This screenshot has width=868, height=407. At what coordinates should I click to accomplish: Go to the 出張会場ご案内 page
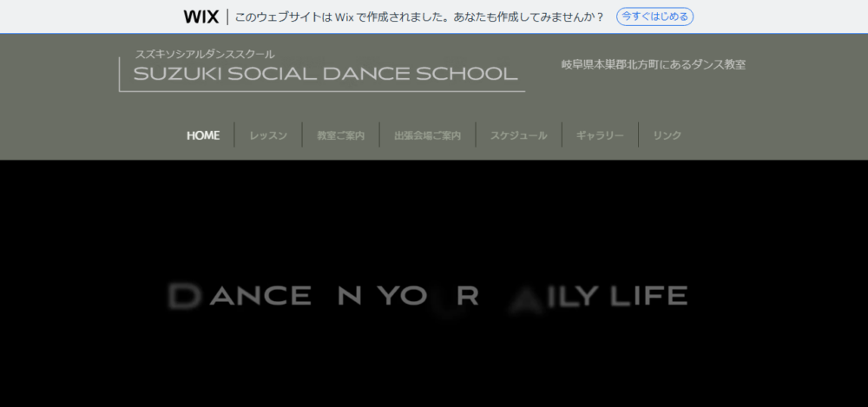pyautogui.click(x=427, y=135)
